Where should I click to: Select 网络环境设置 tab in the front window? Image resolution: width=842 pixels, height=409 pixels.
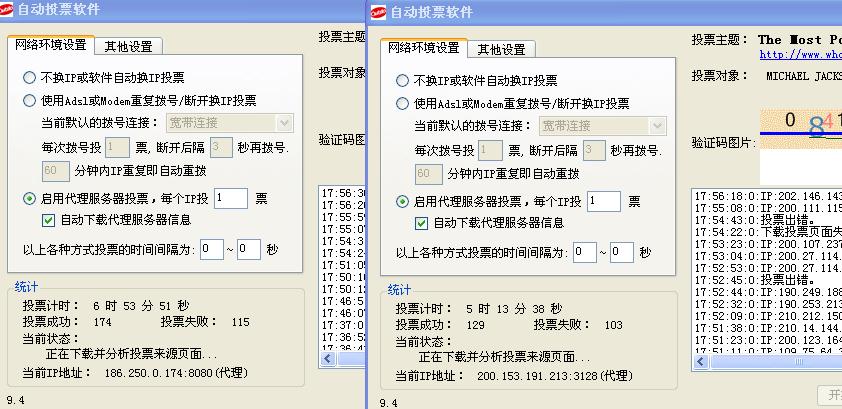424,49
